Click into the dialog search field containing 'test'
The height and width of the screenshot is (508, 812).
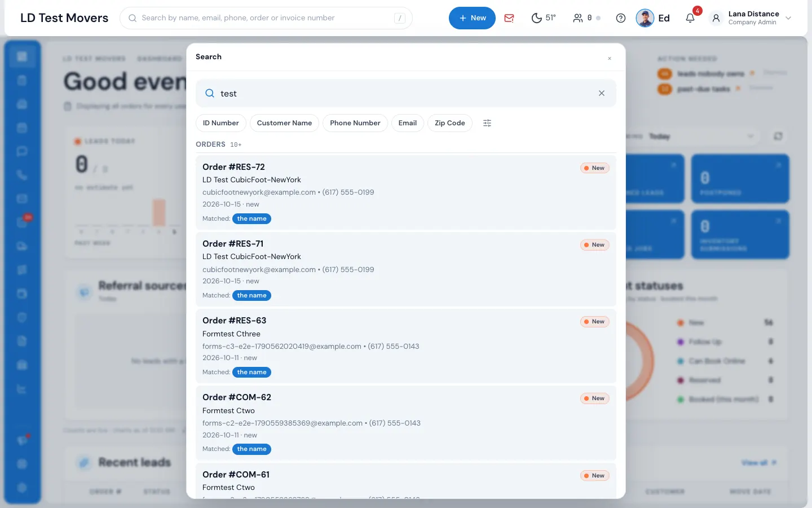click(406, 93)
